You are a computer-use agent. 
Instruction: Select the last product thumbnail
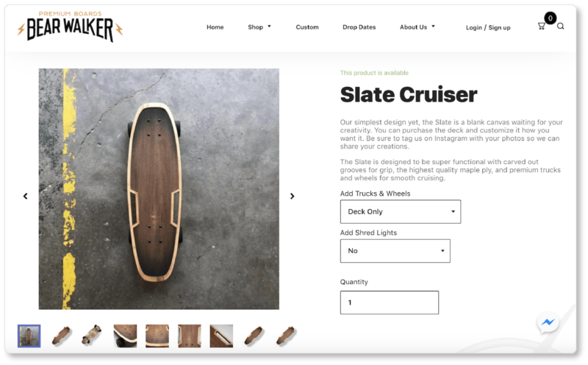click(286, 336)
